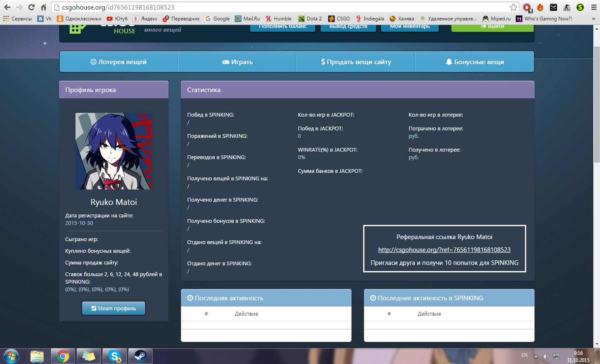Image resolution: width=600 pixels, height=364 pixels.
Task: Open the sticky notes taskbar icon
Action: (89, 357)
